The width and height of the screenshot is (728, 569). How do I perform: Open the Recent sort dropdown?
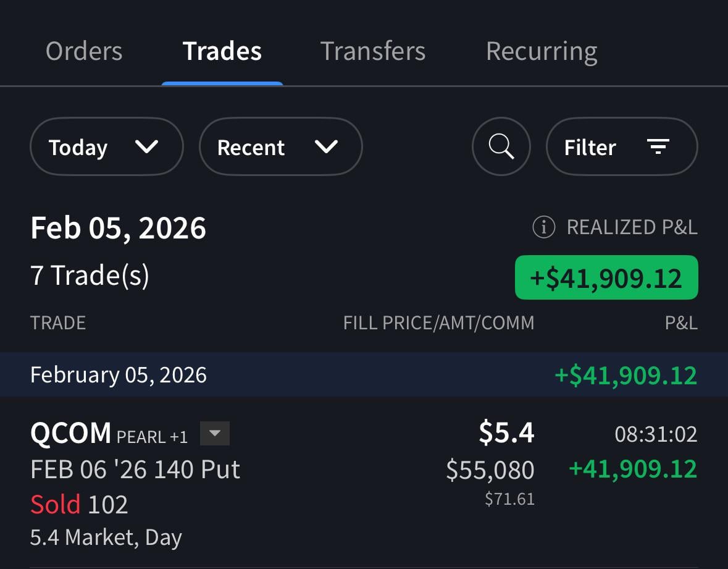pos(280,147)
